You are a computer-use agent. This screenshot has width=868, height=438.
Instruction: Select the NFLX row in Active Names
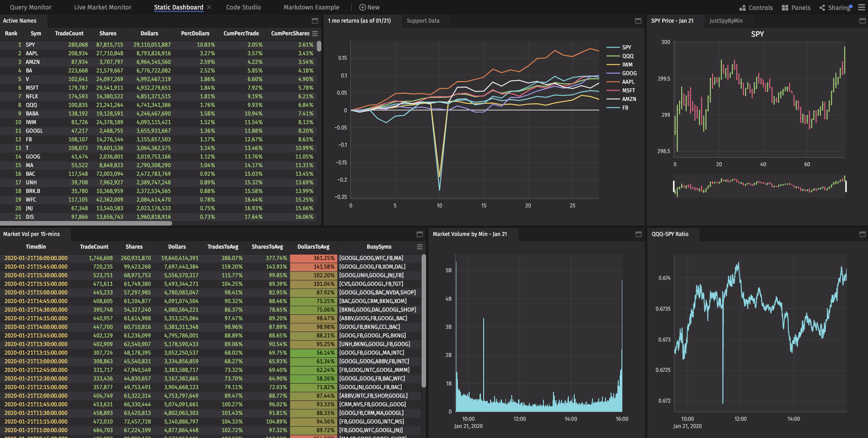click(159, 96)
